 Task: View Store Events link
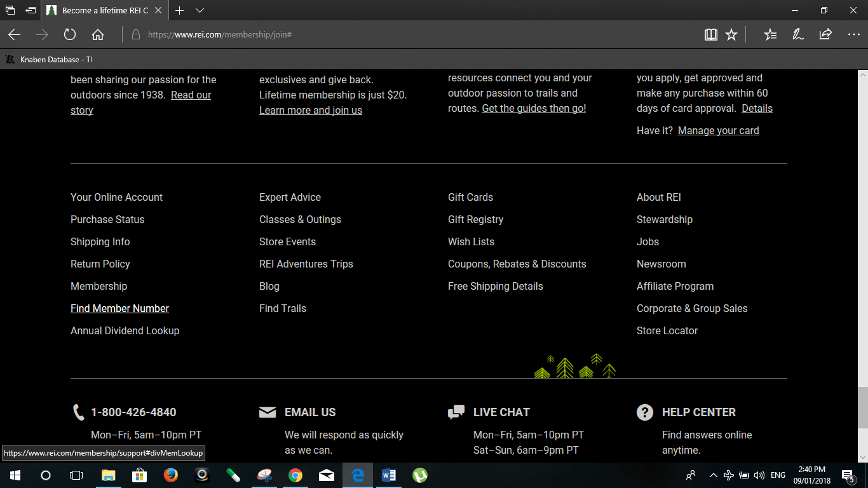tap(287, 241)
